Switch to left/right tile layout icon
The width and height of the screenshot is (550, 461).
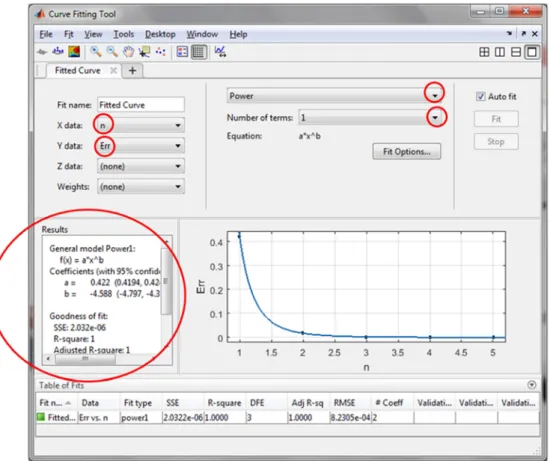[499, 52]
